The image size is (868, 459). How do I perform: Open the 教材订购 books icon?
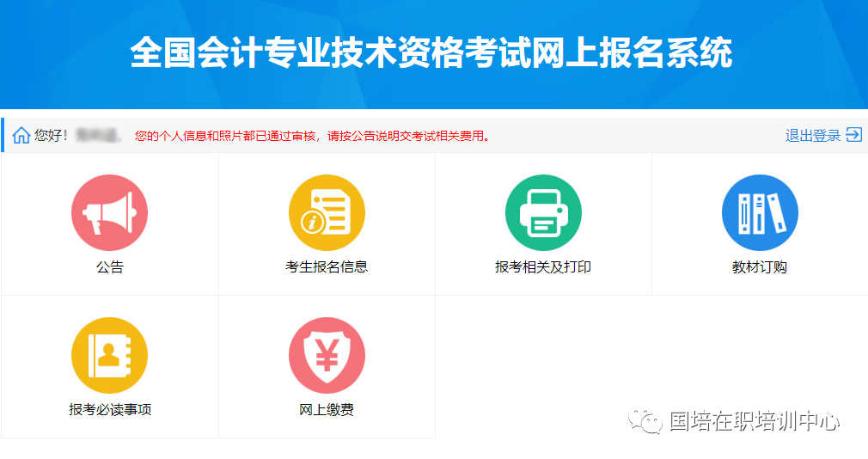760,212
